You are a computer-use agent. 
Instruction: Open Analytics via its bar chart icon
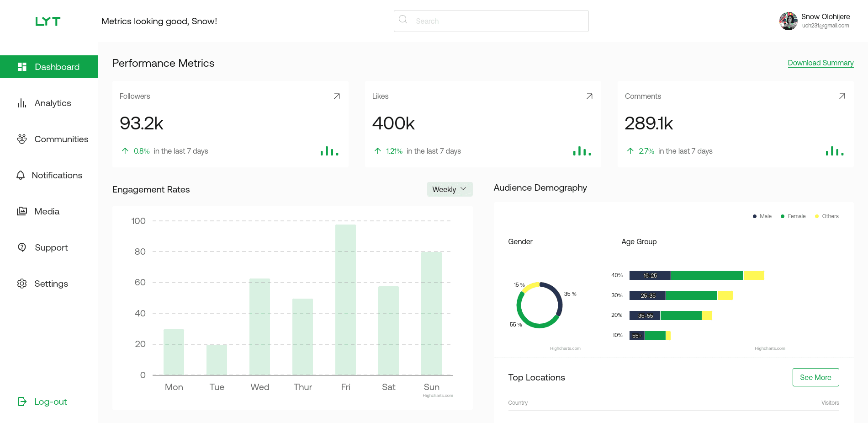click(21, 103)
